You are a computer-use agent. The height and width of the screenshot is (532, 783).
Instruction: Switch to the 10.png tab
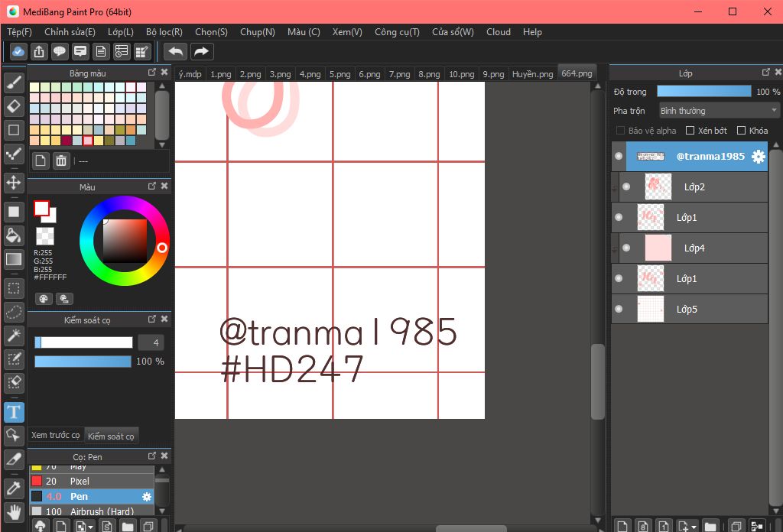[461, 74]
